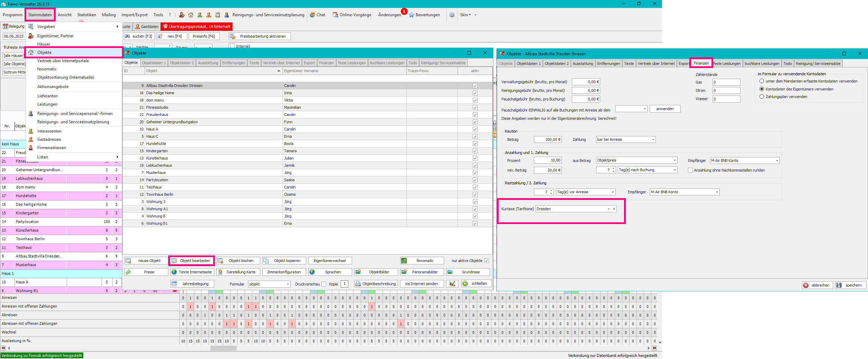Open Bewertungen star in toolbar

click(424, 15)
